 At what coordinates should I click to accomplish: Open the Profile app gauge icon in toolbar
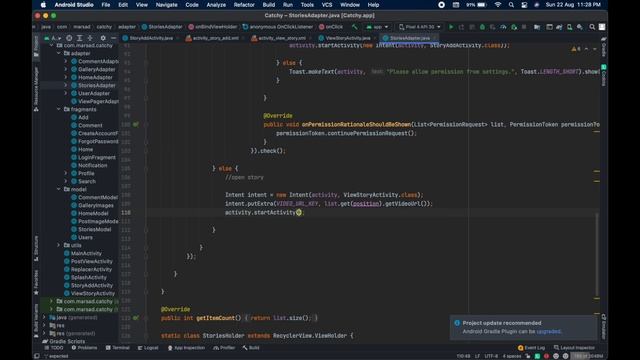pos(503,27)
